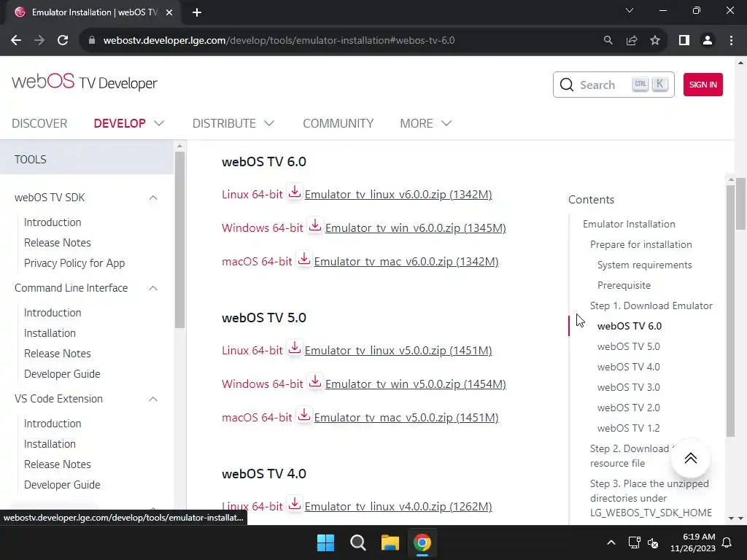Collapse the VS Code Extension section

(153, 399)
